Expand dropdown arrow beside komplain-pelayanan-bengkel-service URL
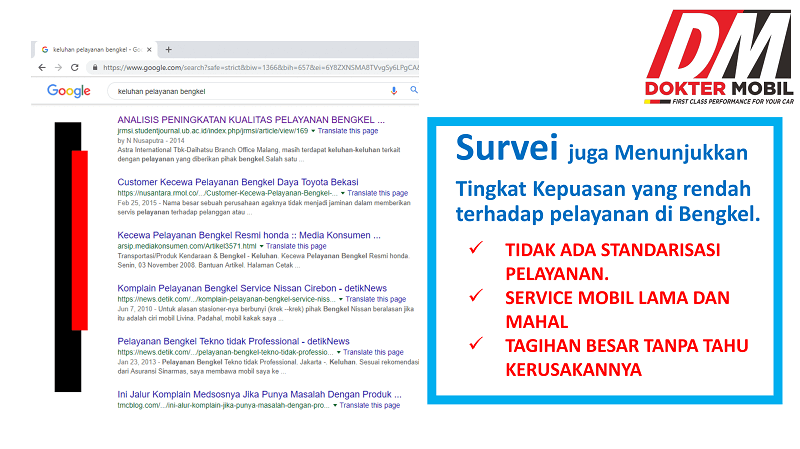800x449 pixels. [340, 299]
